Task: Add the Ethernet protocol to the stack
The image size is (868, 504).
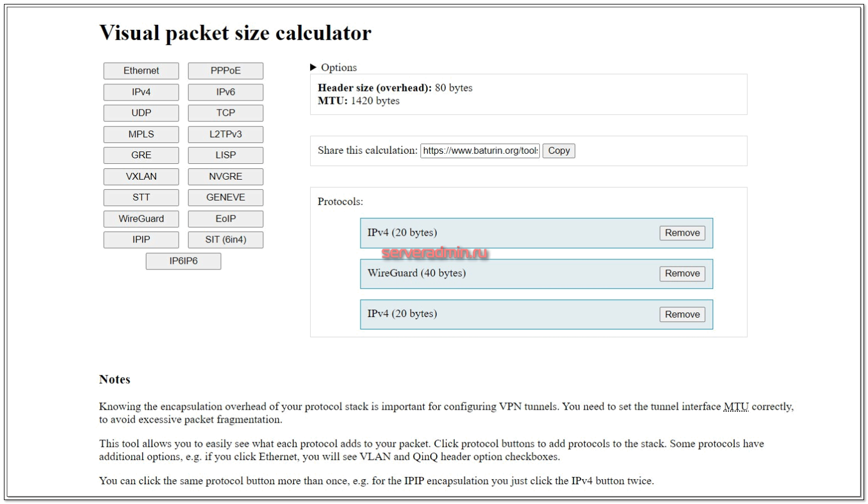Action: click(x=141, y=71)
